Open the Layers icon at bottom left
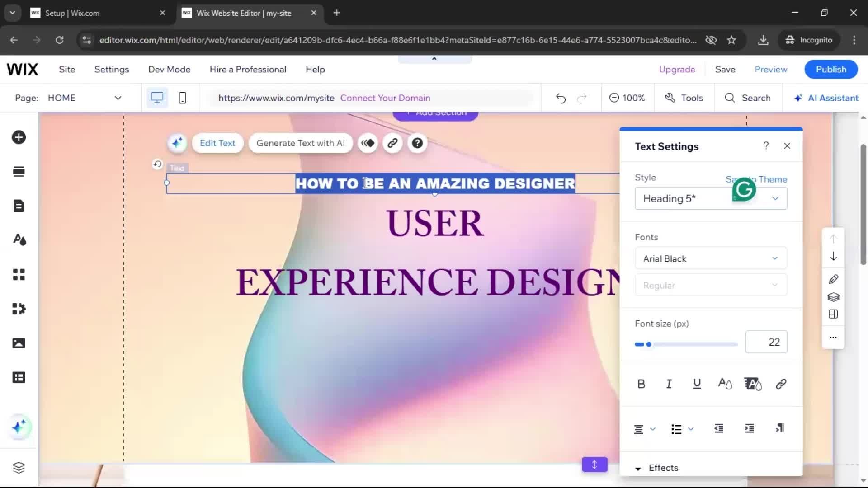868x488 pixels. click(19, 467)
